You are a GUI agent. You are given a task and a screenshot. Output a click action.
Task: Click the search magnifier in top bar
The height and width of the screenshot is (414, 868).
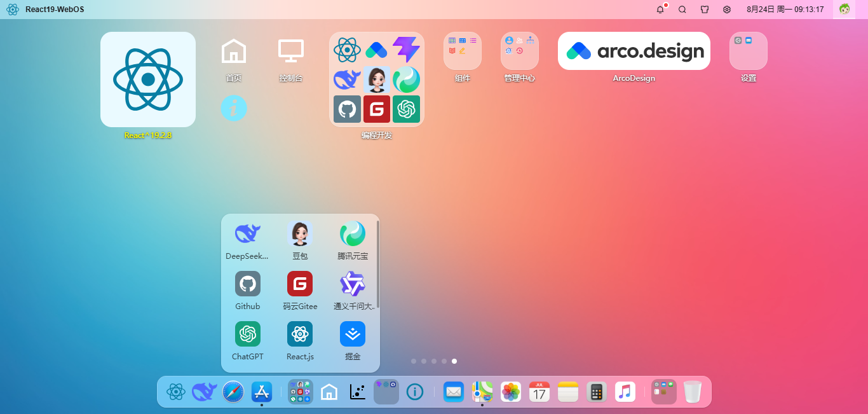tap(682, 10)
